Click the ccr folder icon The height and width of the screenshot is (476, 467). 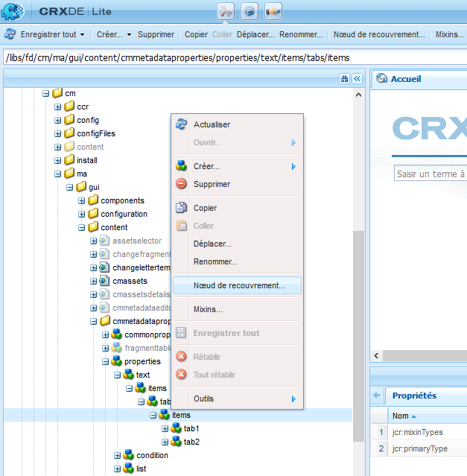[69, 107]
